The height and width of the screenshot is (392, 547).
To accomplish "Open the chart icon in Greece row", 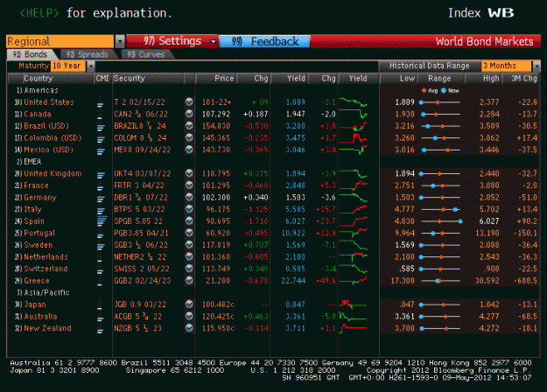I will (x=189, y=280).
